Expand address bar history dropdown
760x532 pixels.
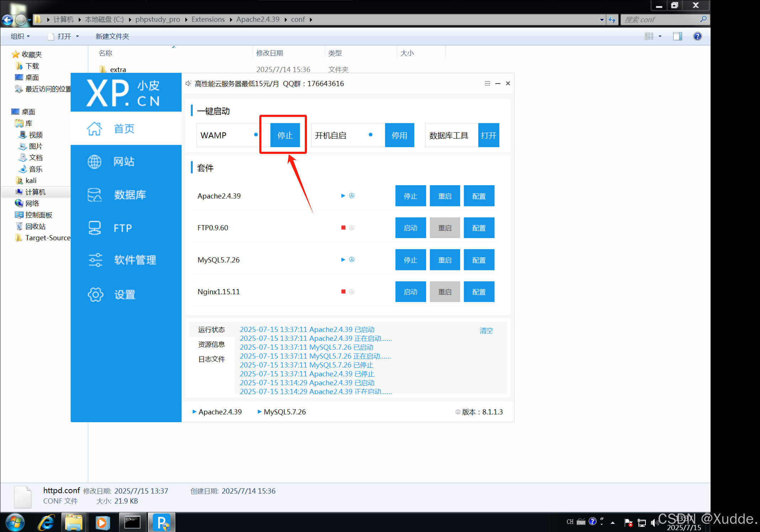602,20
